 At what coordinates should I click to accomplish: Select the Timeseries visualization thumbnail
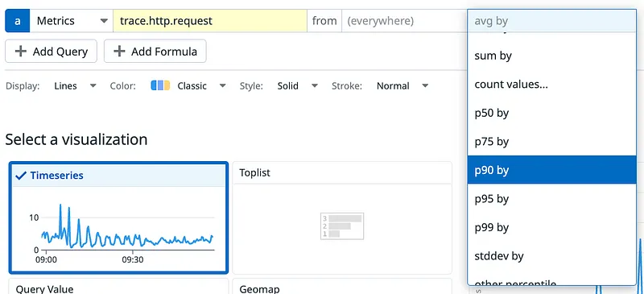click(118, 218)
